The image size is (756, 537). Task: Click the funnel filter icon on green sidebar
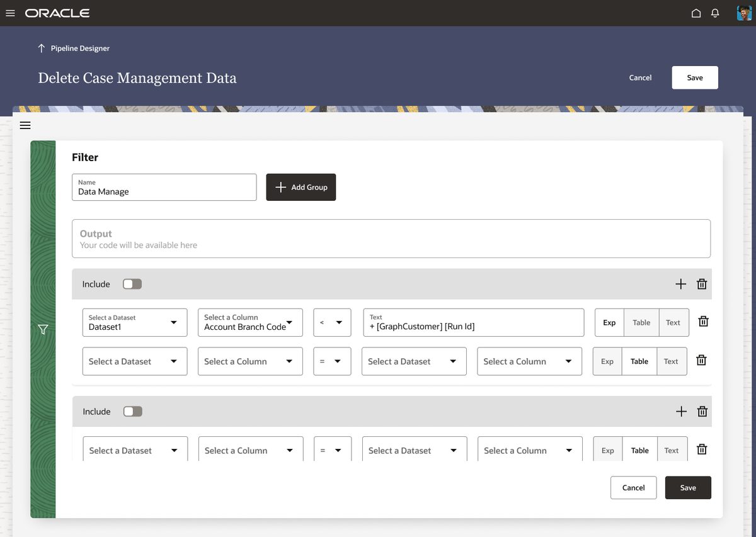pos(43,329)
